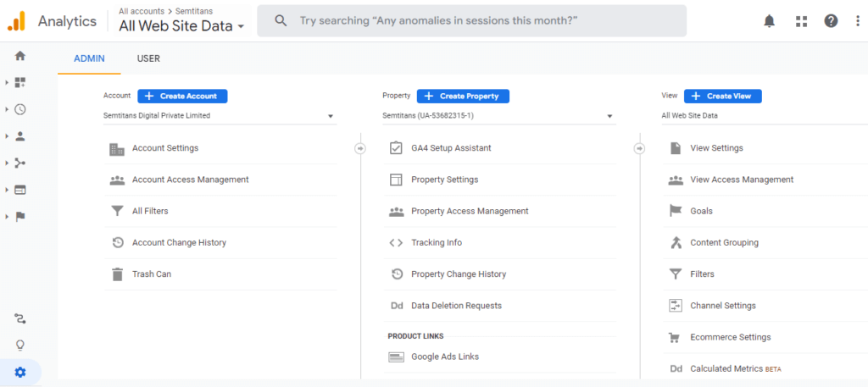This screenshot has width=868, height=387.
Task: Click the Google Analytics logo
Action: pyautogui.click(x=17, y=21)
